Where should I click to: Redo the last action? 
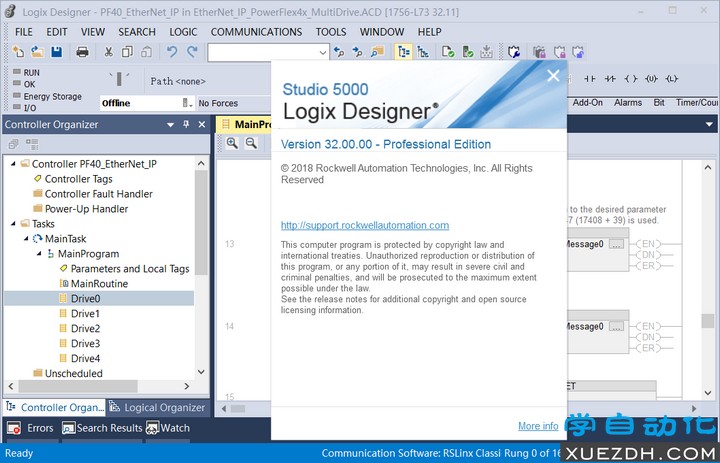192,52
